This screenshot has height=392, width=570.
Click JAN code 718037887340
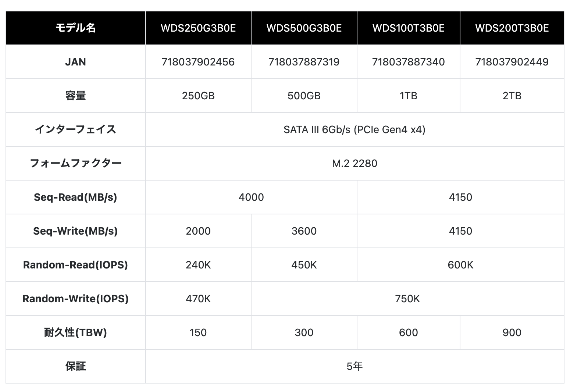[x=408, y=62]
